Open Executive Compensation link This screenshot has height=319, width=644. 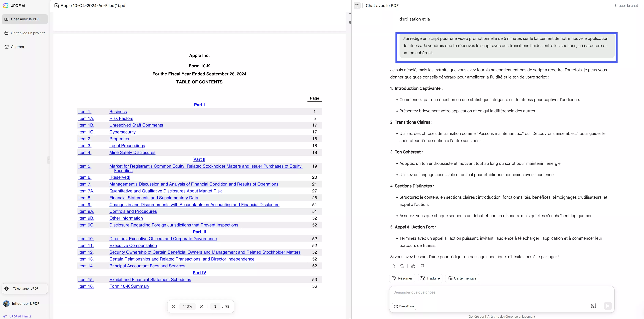(133, 246)
